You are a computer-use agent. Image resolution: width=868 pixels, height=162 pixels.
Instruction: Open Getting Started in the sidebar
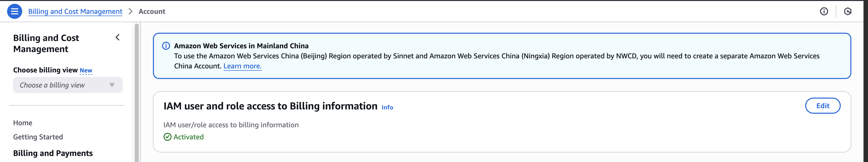[x=38, y=137]
